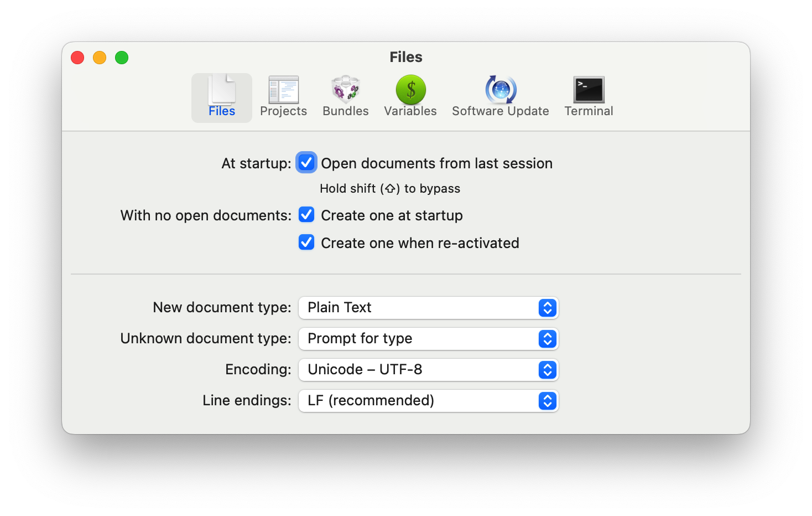Open the Encoding dropdown showing Unicode – UTF-8
The width and height of the screenshot is (812, 516).
pos(428,370)
